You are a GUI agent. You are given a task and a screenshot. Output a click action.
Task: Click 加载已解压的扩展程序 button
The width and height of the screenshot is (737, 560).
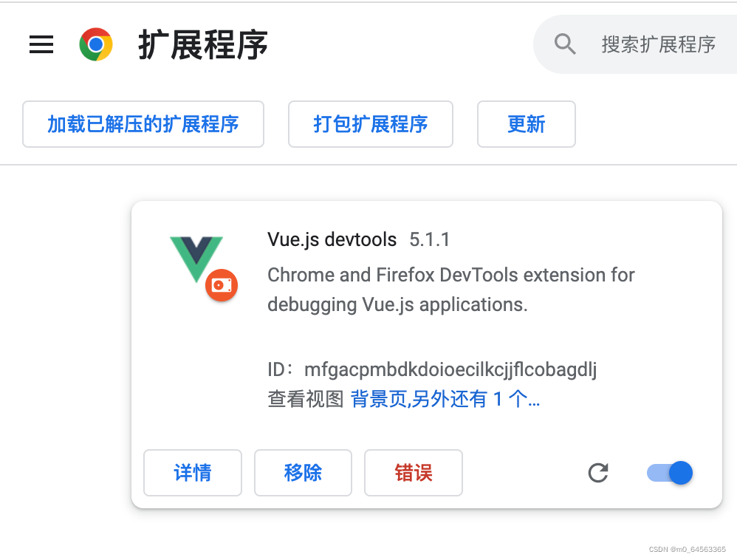coord(143,124)
